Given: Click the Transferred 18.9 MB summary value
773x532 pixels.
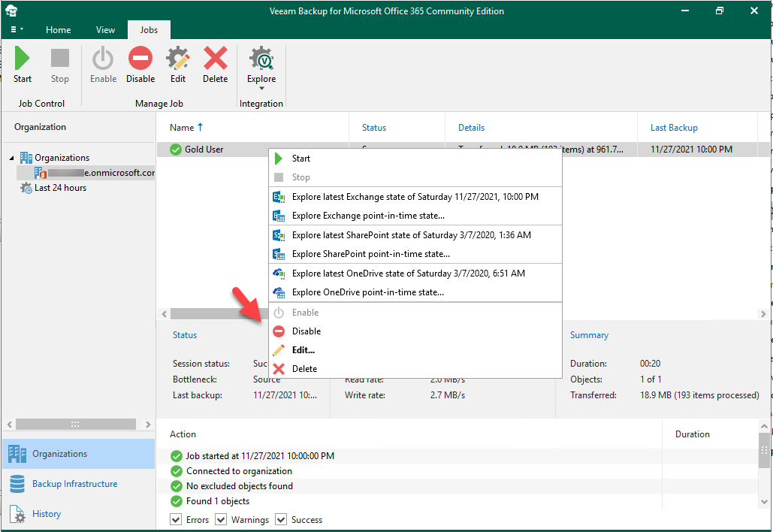Looking at the screenshot, I should pos(699,395).
